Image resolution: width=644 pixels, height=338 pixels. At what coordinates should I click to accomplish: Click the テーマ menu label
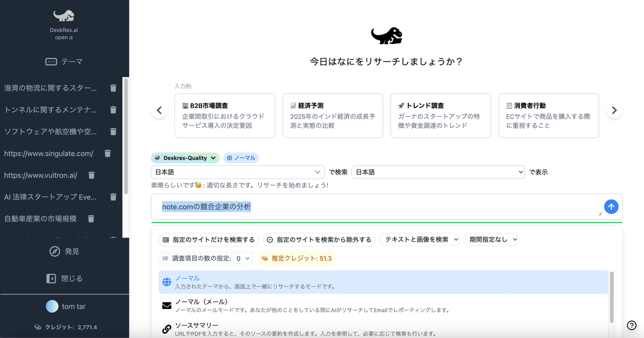(x=72, y=62)
